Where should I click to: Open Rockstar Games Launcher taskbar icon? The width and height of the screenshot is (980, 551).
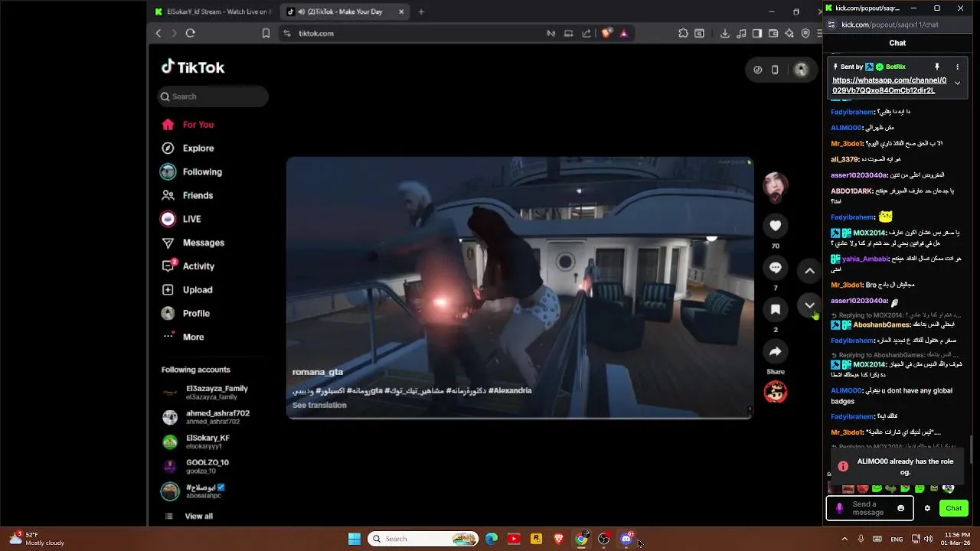(537, 539)
